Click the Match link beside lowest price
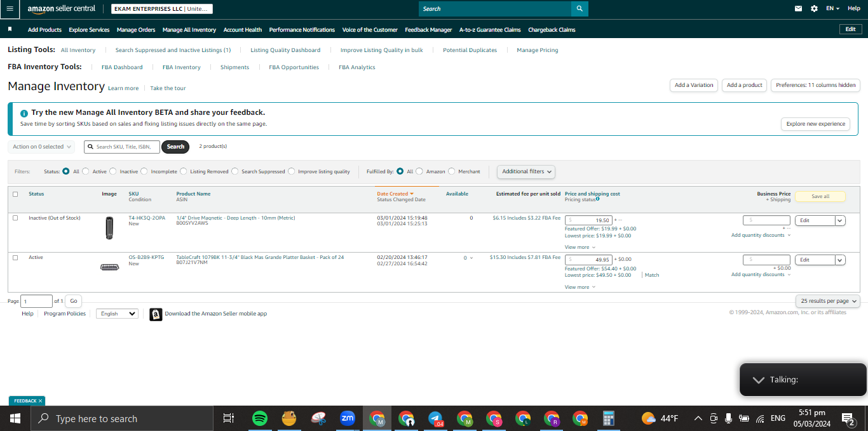 pos(652,275)
